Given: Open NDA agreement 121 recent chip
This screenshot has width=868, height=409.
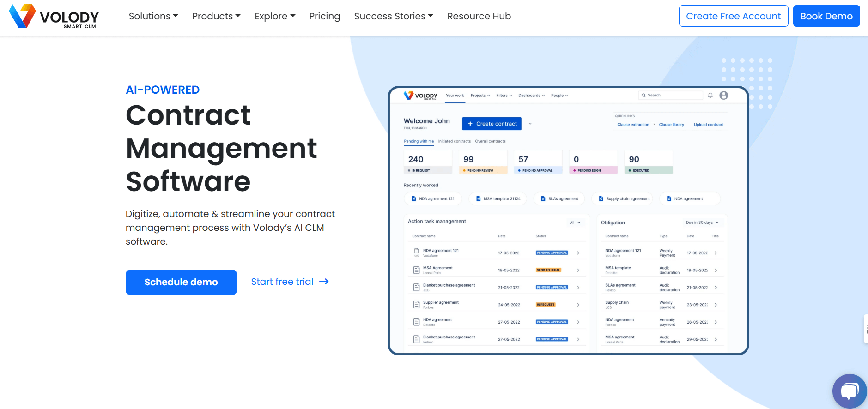Looking at the screenshot, I should (x=433, y=199).
